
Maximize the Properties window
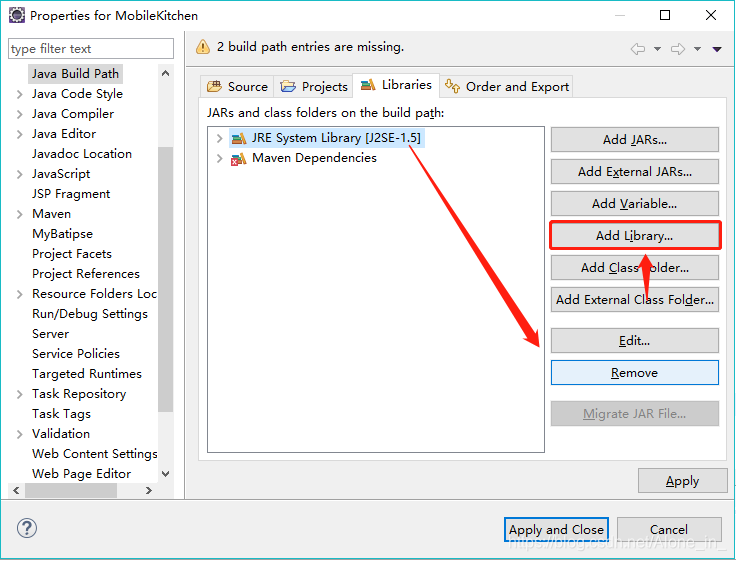click(665, 15)
